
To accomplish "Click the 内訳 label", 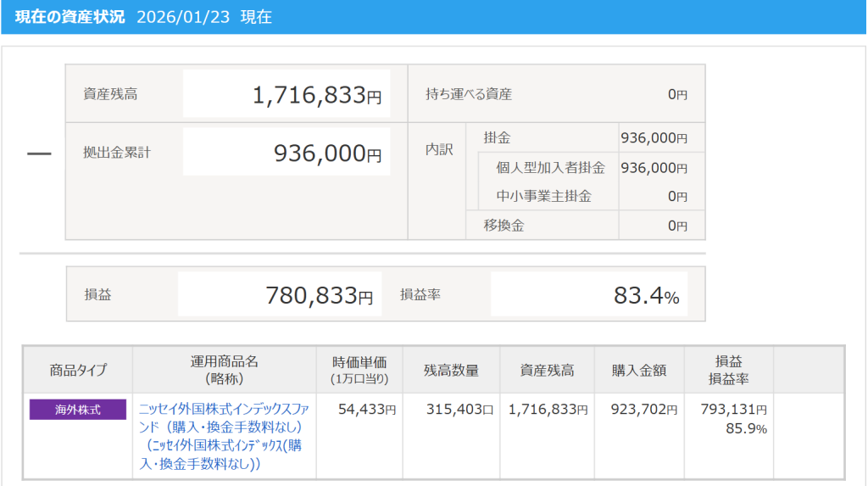I will [439, 149].
